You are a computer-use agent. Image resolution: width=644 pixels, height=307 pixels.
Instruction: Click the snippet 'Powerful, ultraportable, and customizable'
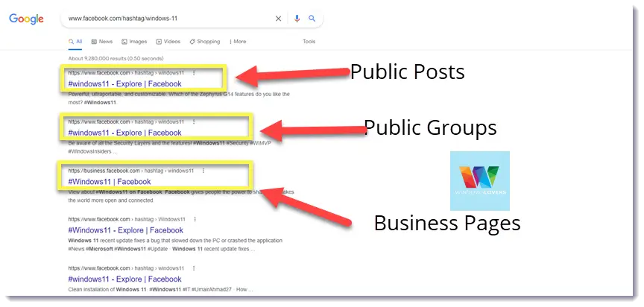[179, 98]
